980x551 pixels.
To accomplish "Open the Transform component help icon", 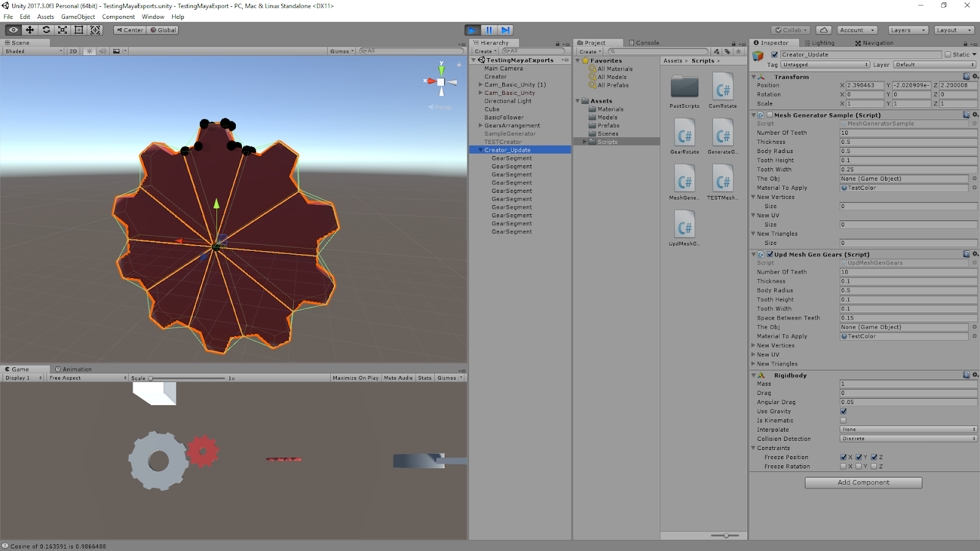I will coord(966,77).
